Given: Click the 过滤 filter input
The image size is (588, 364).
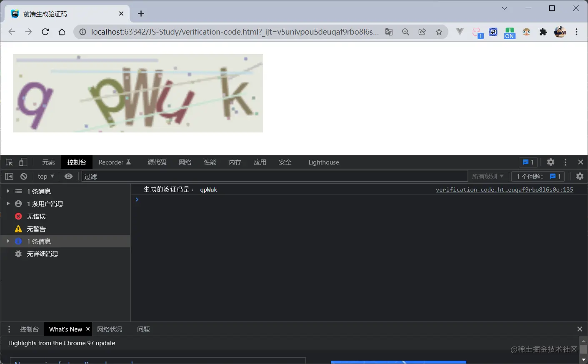Looking at the screenshot, I should [275, 177].
